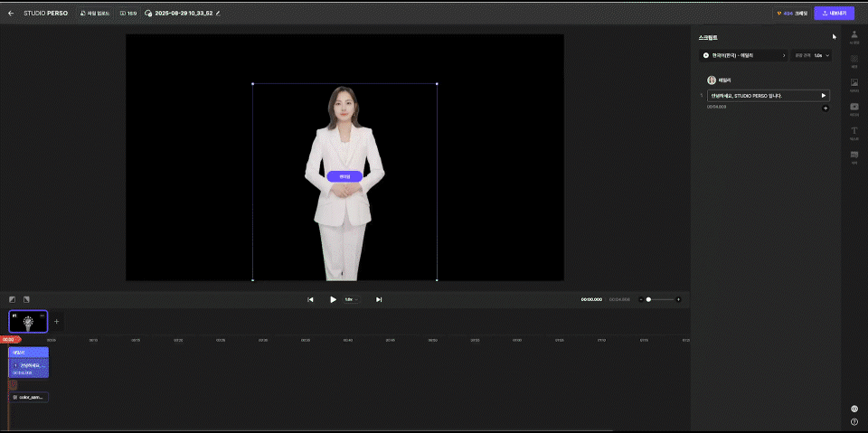The image size is (868, 433).
Task: Click the timeline zoom slider handle
Action: pos(648,299)
